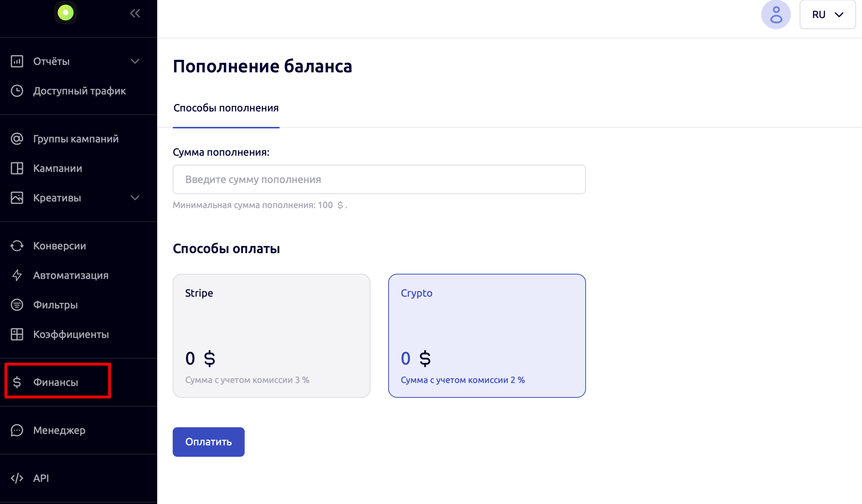The width and height of the screenshot is (862, 504).
Task: Select Stripe payment method card
Action: point(272,336)
